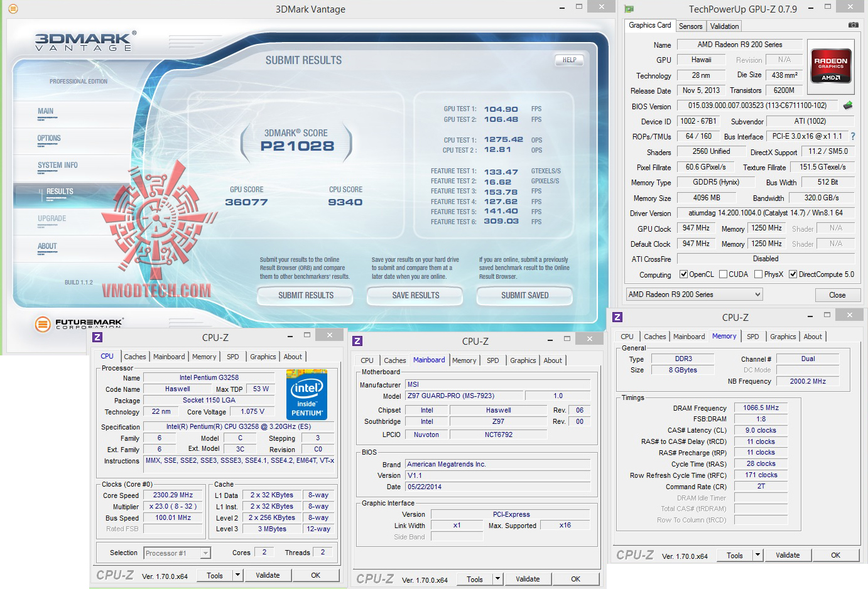The height and width of the screenshot is (589, 868).
Task: Open Tools arrow in CPU-Z Mainboard window
Action: click(x=497, y=579)
